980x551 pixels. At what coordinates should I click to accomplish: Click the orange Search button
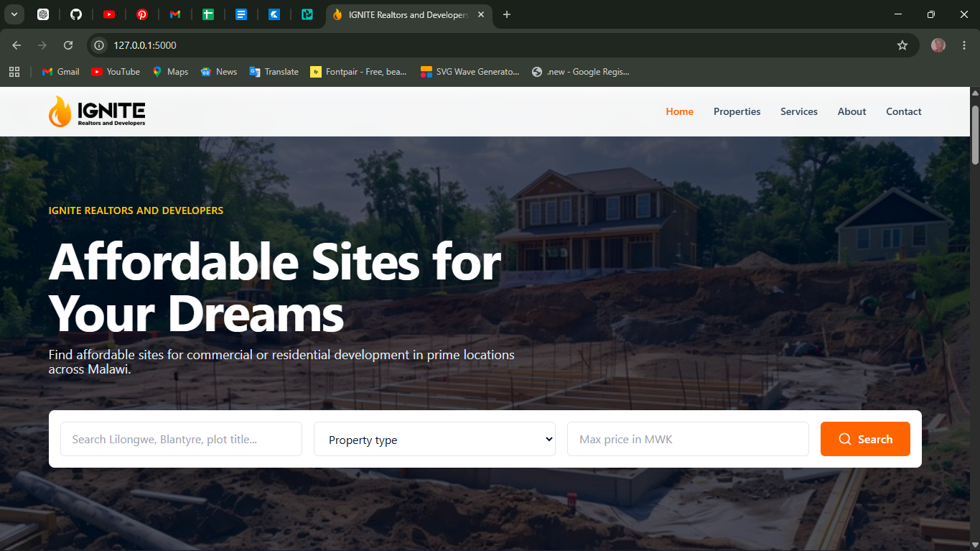(x=865, y=439)
